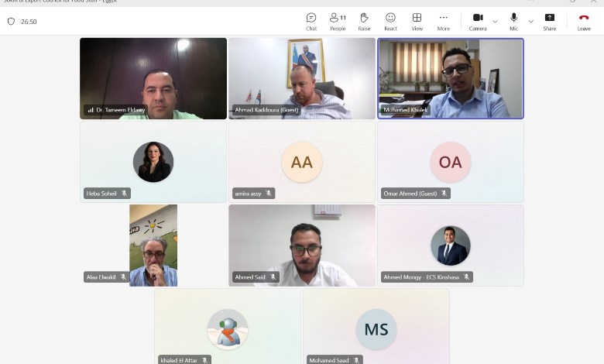Click the Ahmed Said name label

point(250,277)
